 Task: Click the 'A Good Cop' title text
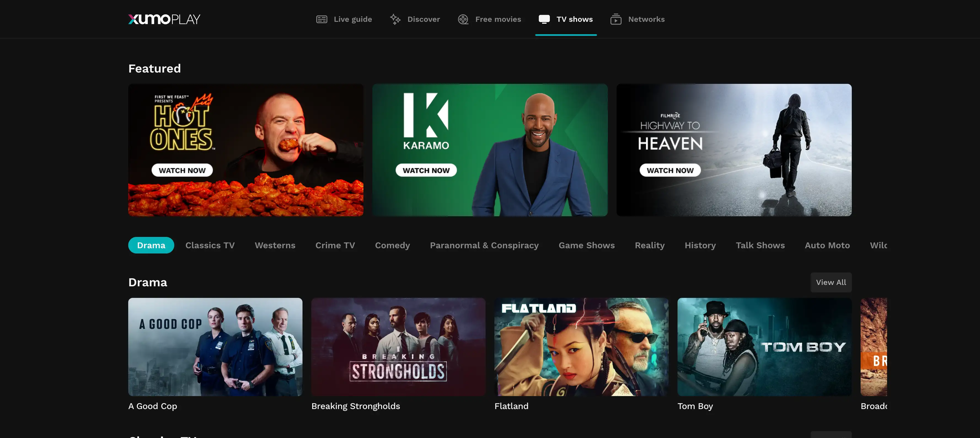click(152, 406)
